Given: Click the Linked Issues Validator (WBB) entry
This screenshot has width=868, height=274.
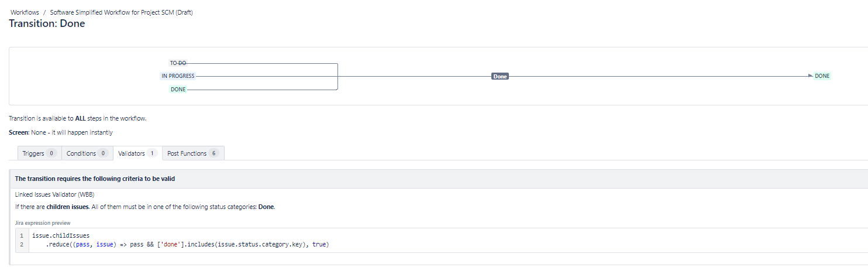Looking at the screenshot, I should 54,194.
